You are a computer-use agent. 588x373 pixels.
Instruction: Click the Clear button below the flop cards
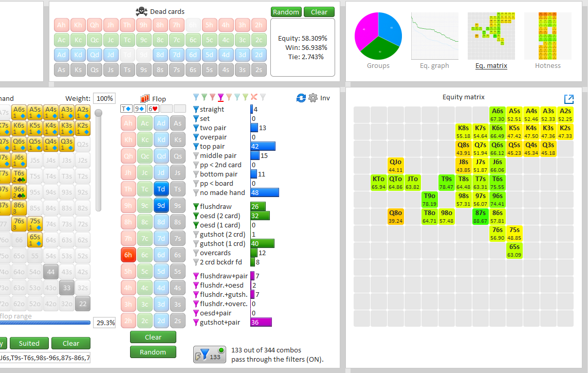[x=153, y=337]
